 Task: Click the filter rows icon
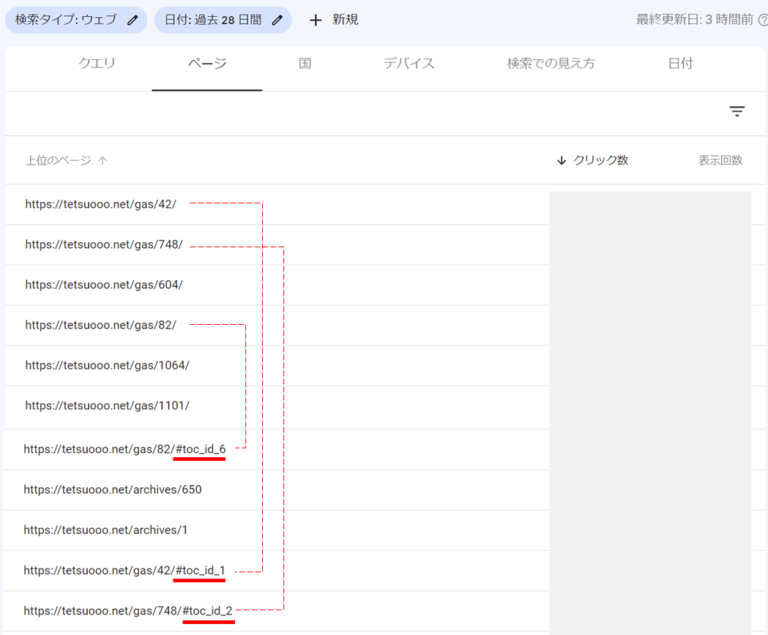tap(737, 111)
